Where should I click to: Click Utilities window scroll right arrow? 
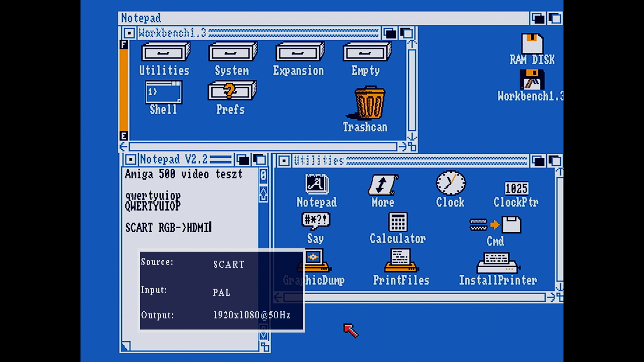coord(550,297)
